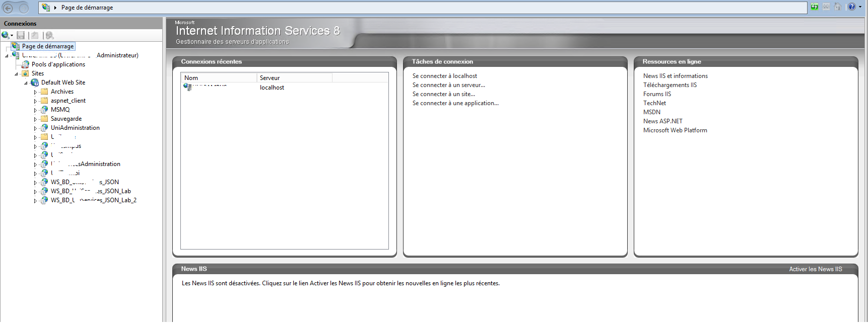
Task: Select the Sites folder in the tree
Action: (x=38, y=73)
